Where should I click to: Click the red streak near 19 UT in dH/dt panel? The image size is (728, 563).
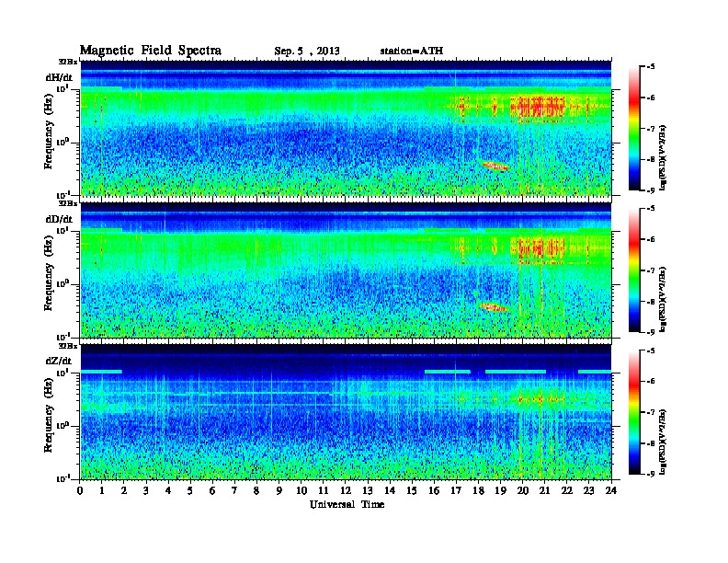point(495,166)
